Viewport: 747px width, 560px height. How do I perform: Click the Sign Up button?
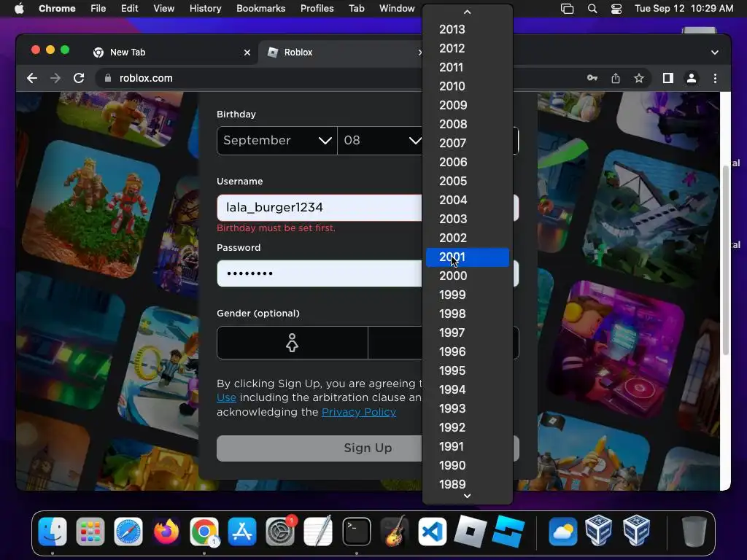tap(368, 448)
